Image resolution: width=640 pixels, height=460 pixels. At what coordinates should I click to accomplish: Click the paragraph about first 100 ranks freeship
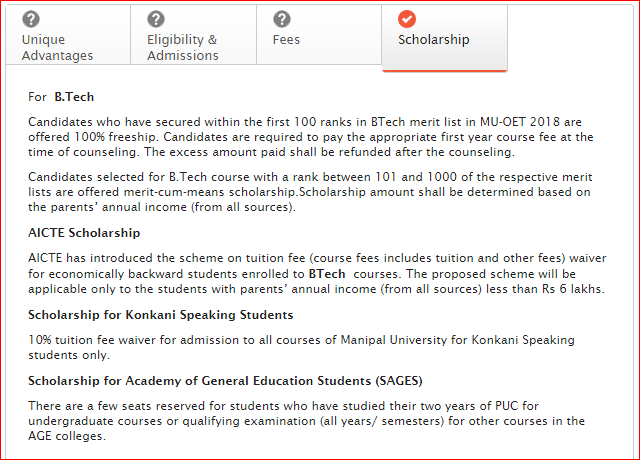(311, 137)
